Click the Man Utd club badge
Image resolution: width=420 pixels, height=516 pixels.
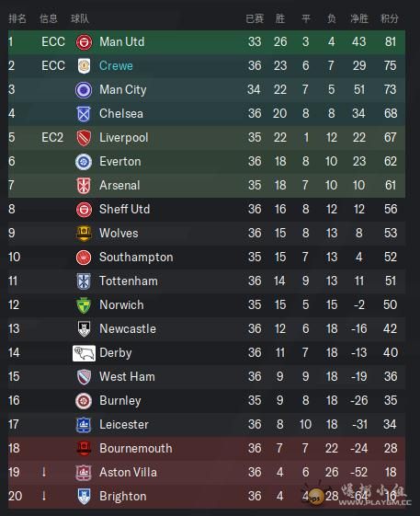tap(84, 42)
